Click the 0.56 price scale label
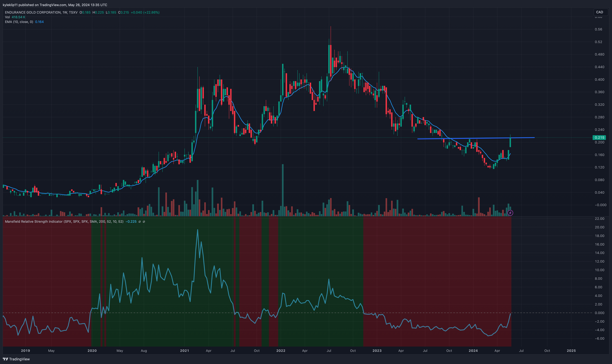Image resolution: width=612 pixels, height=364 pixels. click(598, 29)
